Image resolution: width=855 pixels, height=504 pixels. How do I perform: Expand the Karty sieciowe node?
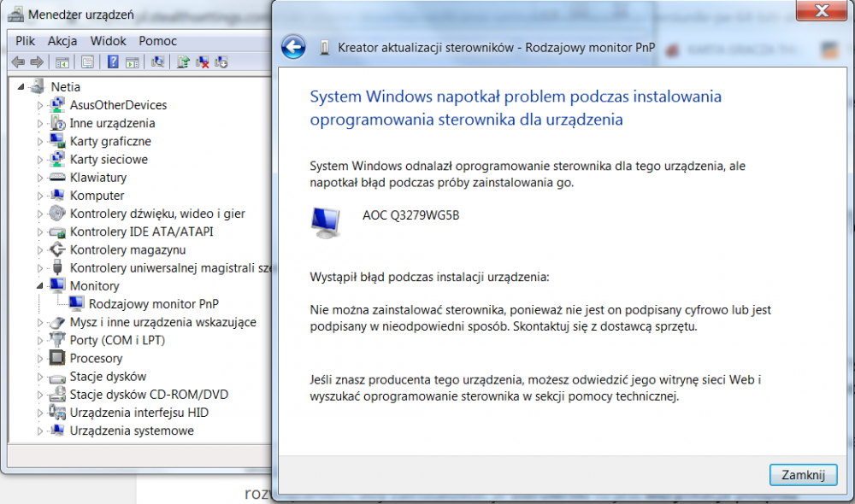39,160
